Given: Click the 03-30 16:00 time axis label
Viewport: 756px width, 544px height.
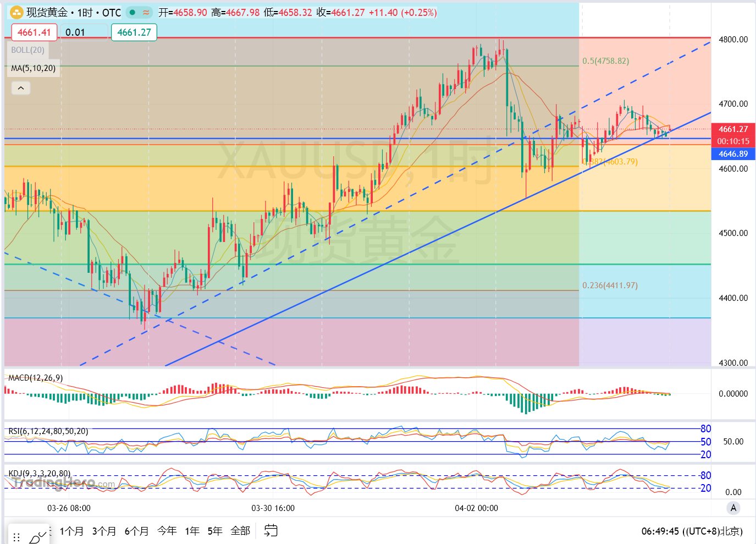Looking at the screenshot, I should click(x=273, y=508).
